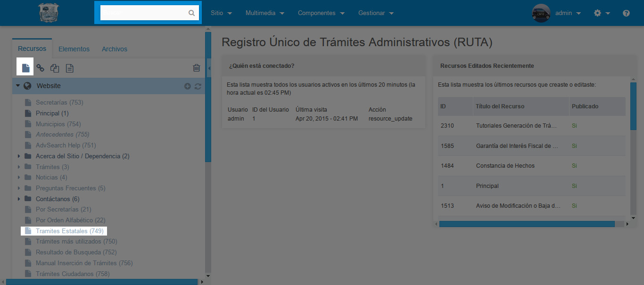644x285 pixels.
Task: Open Garantía del Interés Fiscal row
Action: pyautogui.click(x=531, y=146)
